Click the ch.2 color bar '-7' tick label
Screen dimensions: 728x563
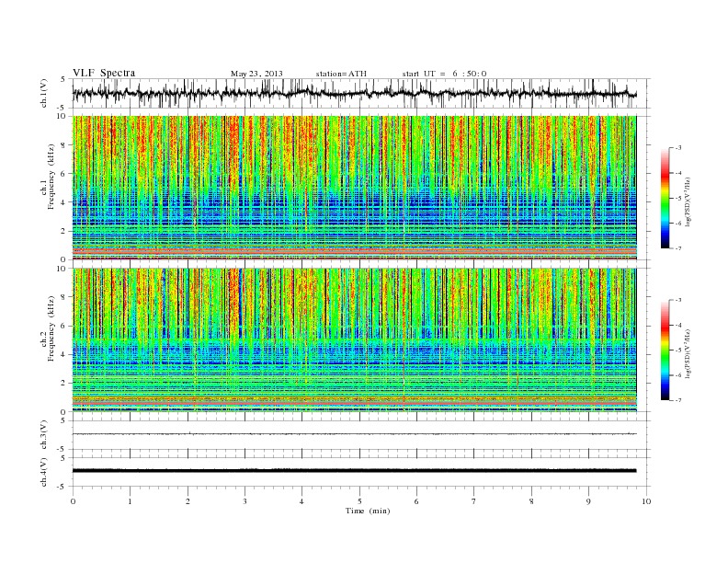point(677,400)
